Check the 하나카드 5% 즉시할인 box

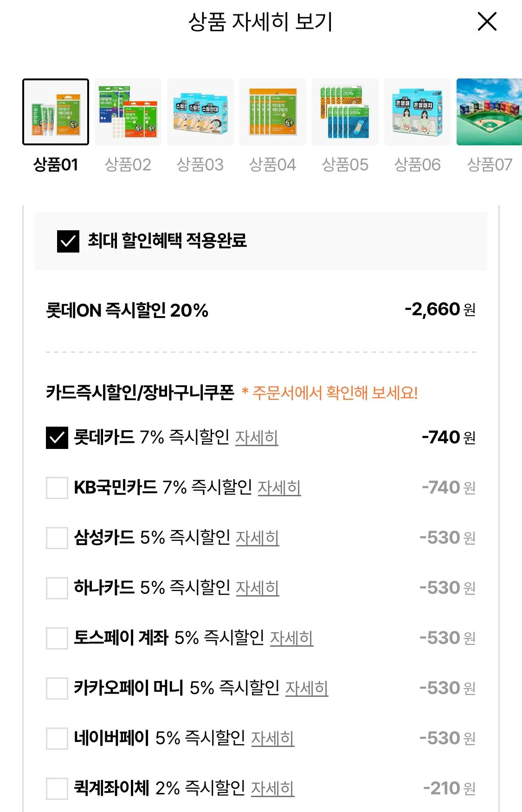click(56, 588)
